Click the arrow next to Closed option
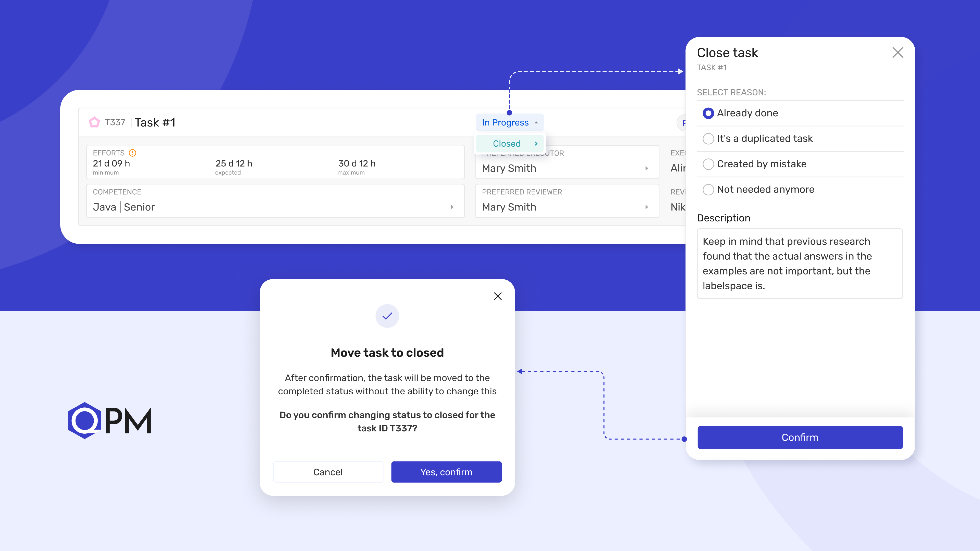 (536, 143)
